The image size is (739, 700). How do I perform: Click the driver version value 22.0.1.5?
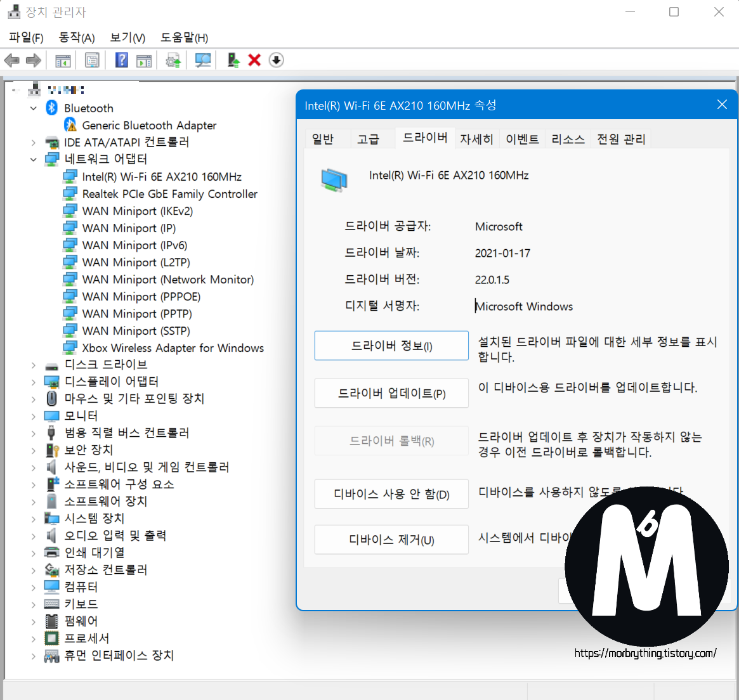point(492,280)
